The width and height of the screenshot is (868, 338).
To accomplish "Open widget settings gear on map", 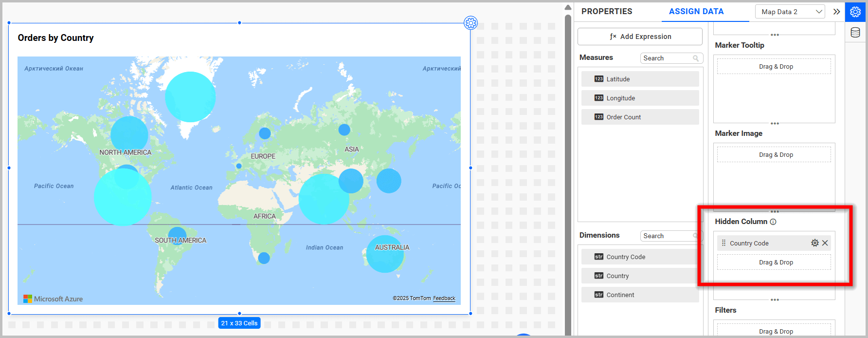I will (470, 23).
